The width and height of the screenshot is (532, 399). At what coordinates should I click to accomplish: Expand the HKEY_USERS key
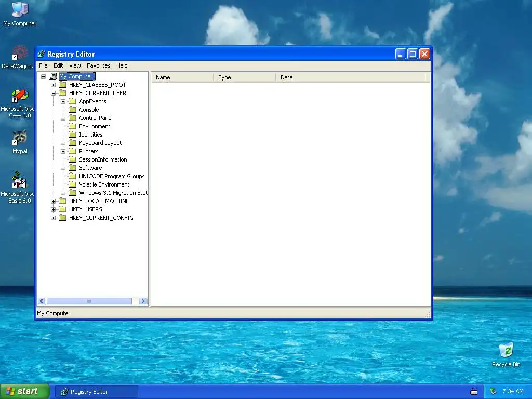[x=54, y=210]
